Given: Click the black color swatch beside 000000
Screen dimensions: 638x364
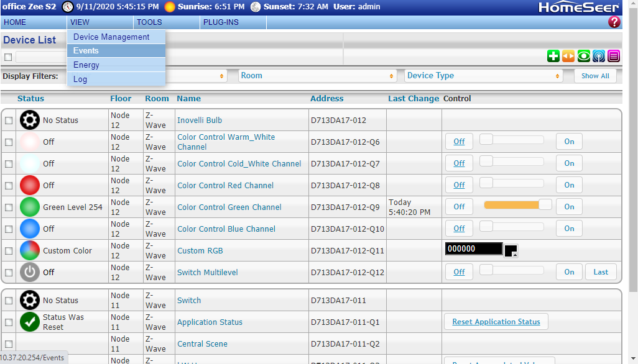Looking at the screenshot, I should 511,251.
